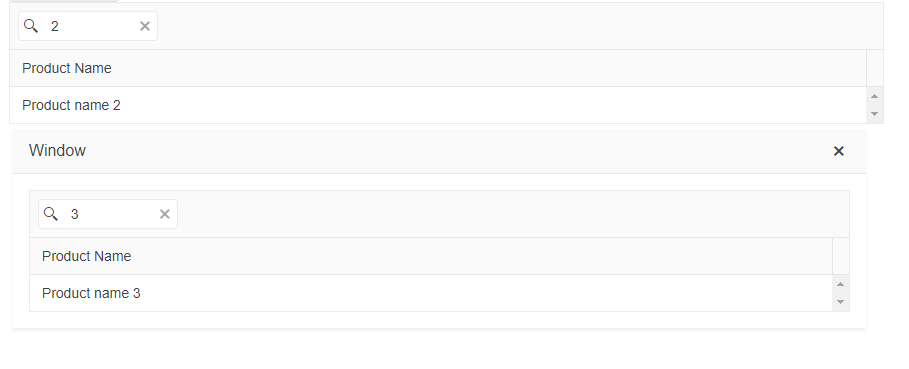Focus the Window grid search field containing 3
The width and height of the screenshot is (909, 369).
point(109,214)
